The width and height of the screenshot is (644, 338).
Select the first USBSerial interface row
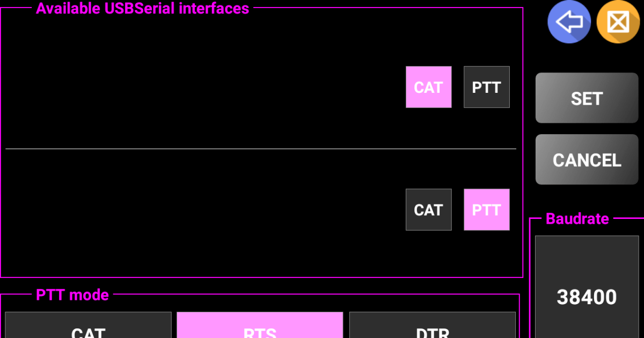pyautogui.click(x=204, y=87)
